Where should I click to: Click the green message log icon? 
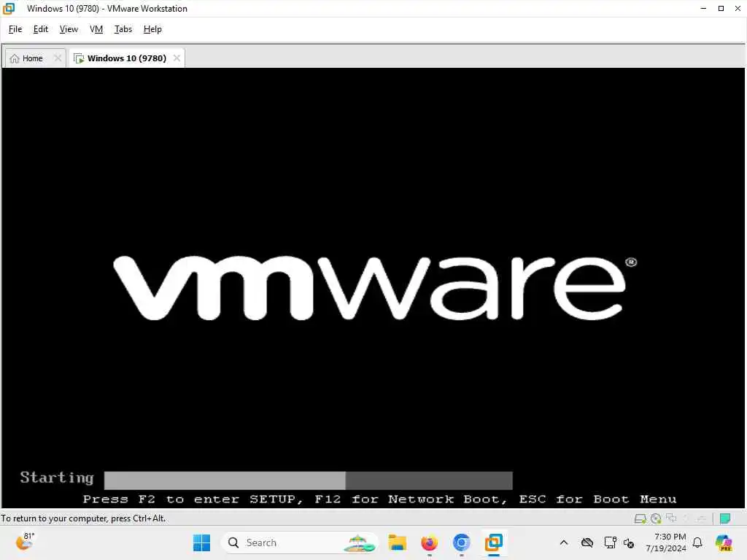click(725, 518)
